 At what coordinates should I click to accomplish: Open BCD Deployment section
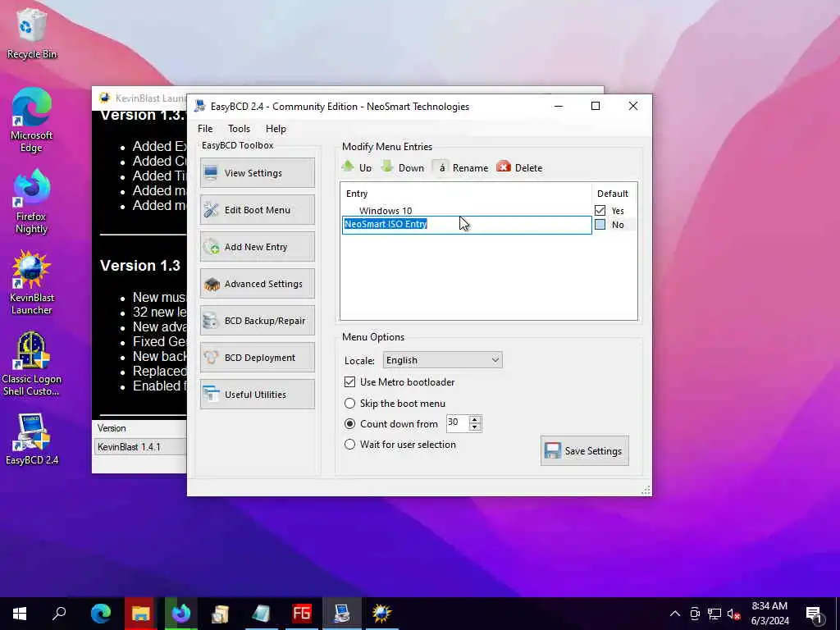pos(257,358)
